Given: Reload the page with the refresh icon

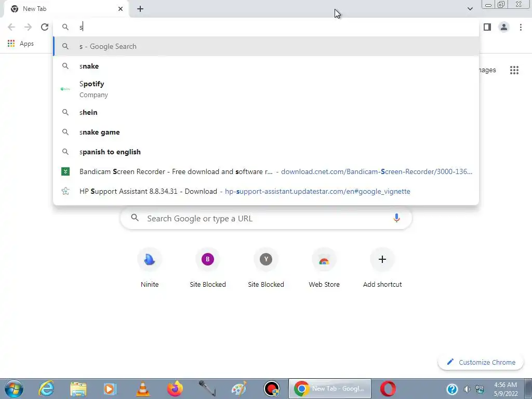Looking at the screenshot, I should 45,27.
